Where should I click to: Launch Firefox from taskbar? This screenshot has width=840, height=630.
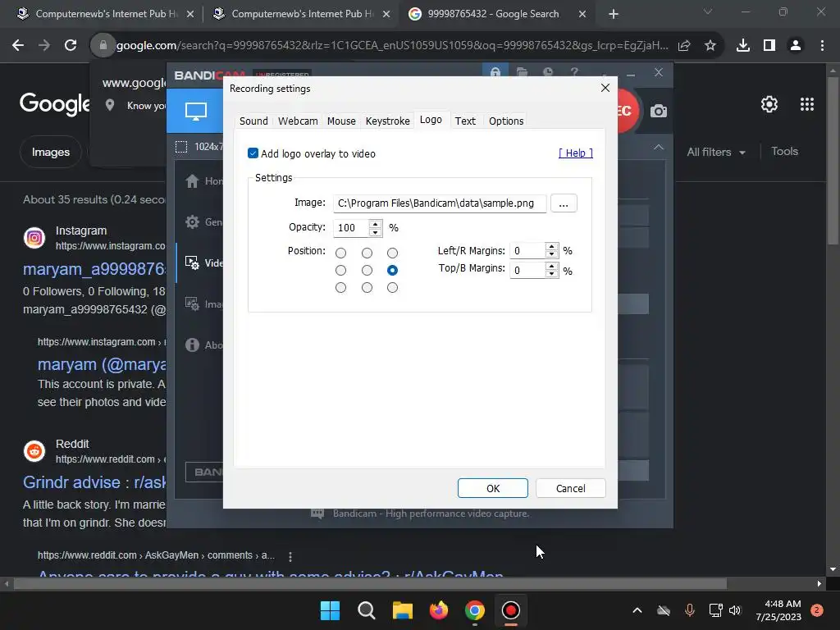click(439, 610)
